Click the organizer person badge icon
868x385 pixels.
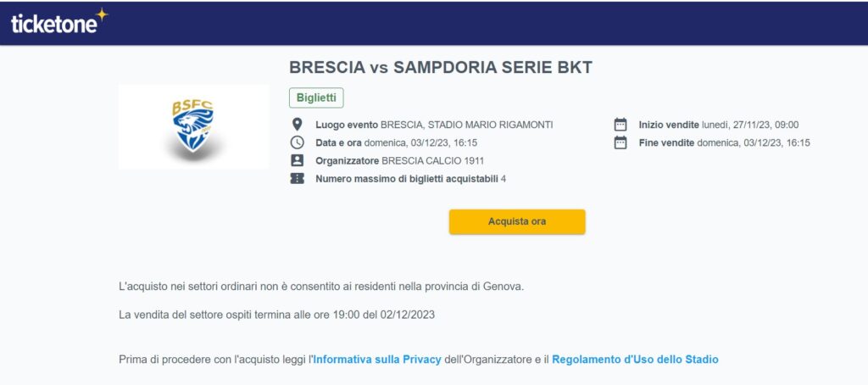(298, 160)
